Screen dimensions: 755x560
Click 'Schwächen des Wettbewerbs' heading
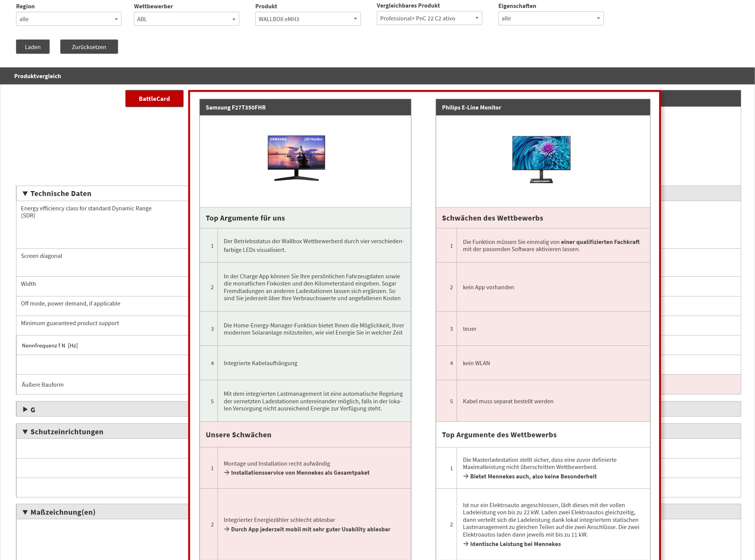click(493, 218)
